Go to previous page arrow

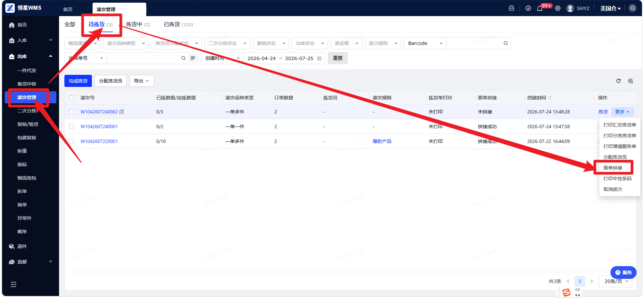coord(568,281)
